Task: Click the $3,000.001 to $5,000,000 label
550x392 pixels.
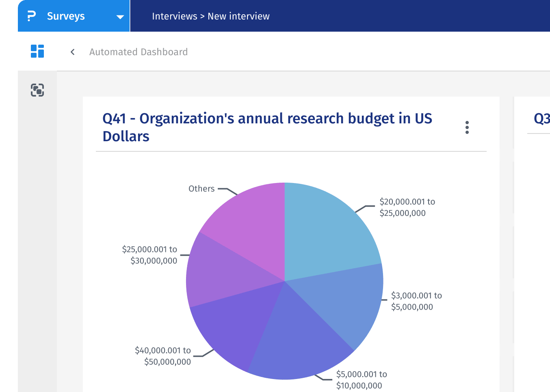Action: [x=416, y=301]
